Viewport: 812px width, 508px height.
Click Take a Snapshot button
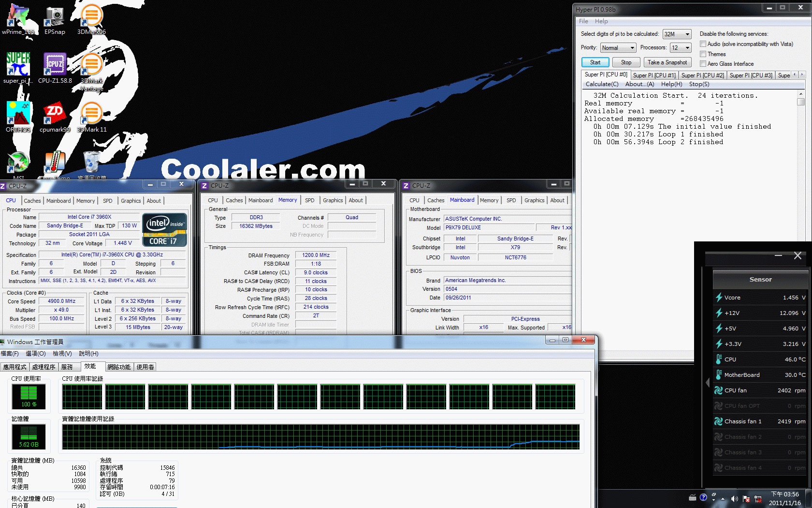click(x=667, y=62)
